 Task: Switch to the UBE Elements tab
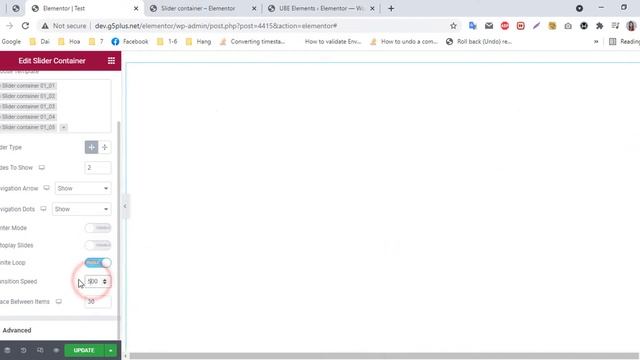click(x=321, y=9)
